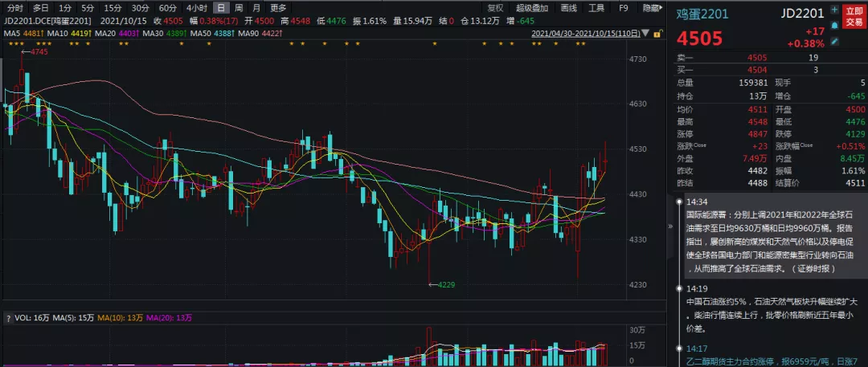Click the 隐藏 hide panel button
This screenshot has width=868, height=367.
point(651,7)
